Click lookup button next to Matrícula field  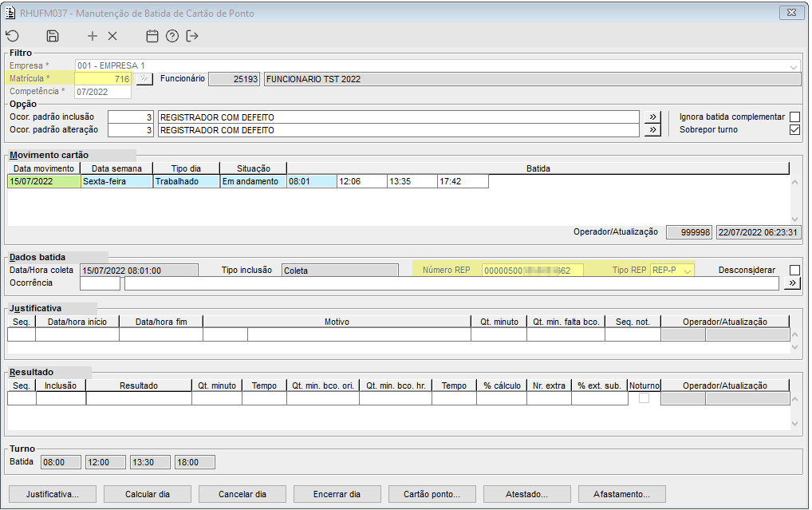[144, 79]
